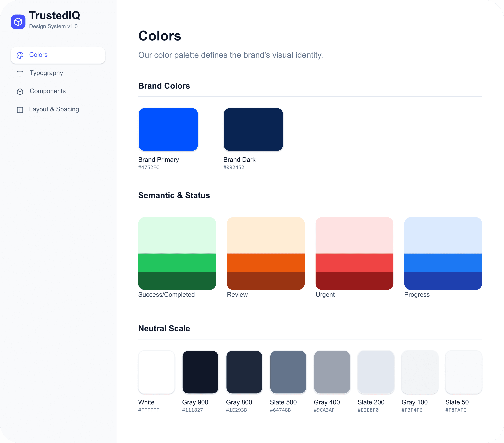Select the Brand Dark navy swatch

click(x=253, y=130)
